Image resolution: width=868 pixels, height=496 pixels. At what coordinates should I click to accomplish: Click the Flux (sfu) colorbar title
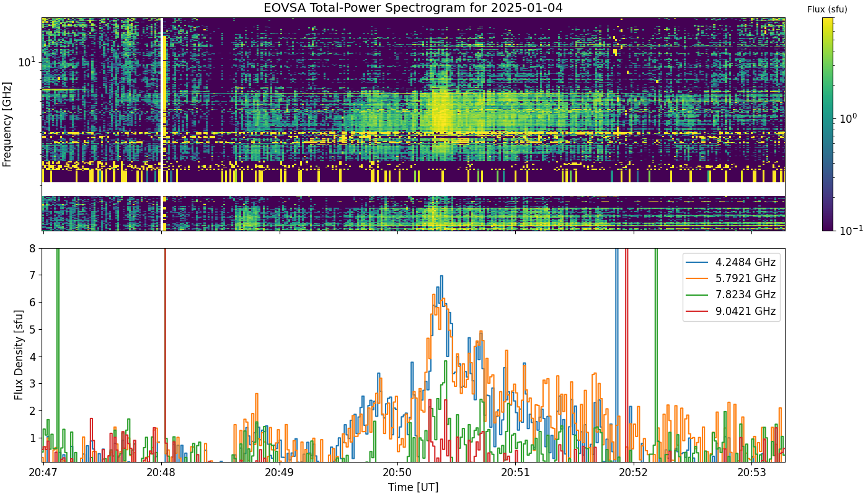click(x=827, y=9)
